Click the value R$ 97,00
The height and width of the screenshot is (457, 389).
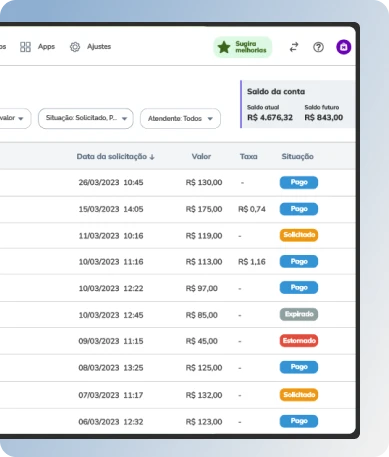point(202,288)
